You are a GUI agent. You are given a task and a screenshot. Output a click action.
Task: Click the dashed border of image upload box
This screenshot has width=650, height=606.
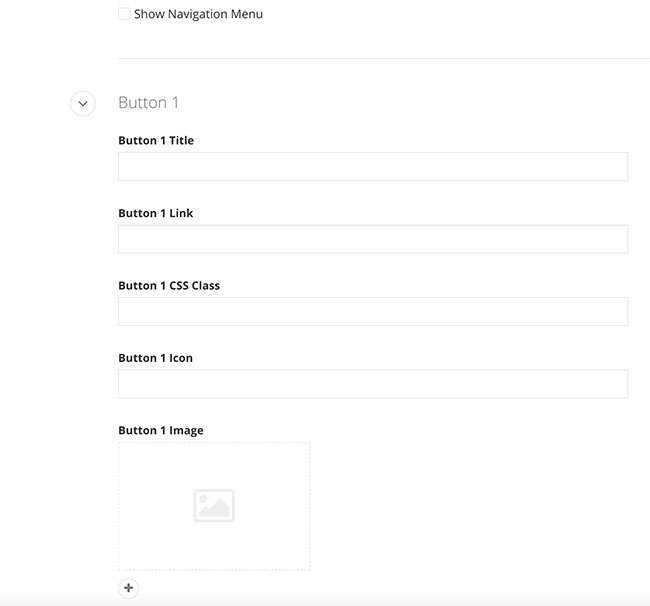[214, 443]
